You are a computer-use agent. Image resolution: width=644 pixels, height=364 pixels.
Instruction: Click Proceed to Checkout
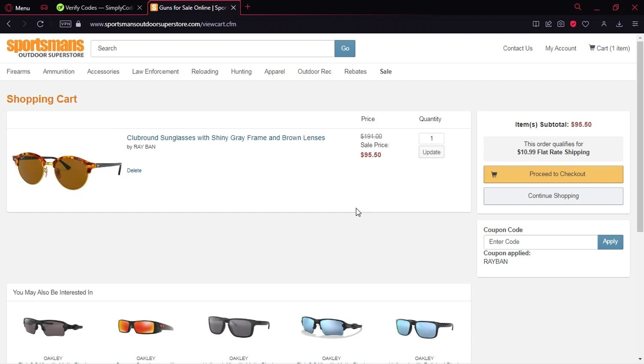click(x=553, y=174)
